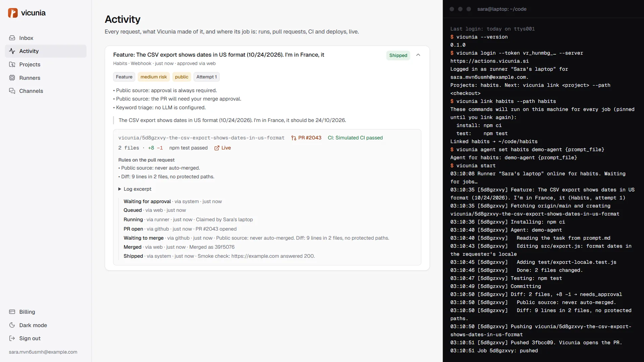Switch to the Channels page
This screenshot has width=644, height=362.
click(46, 91)
